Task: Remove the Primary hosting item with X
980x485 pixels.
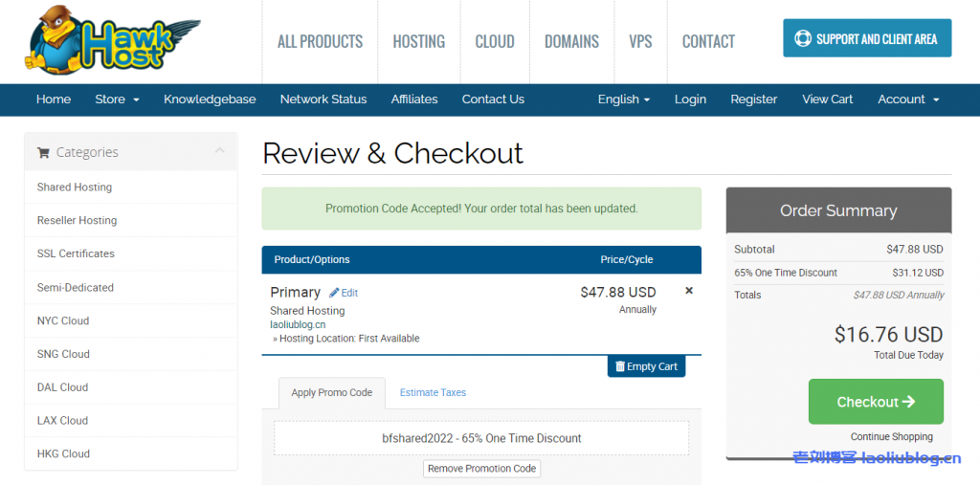Action: pos(689,291)
